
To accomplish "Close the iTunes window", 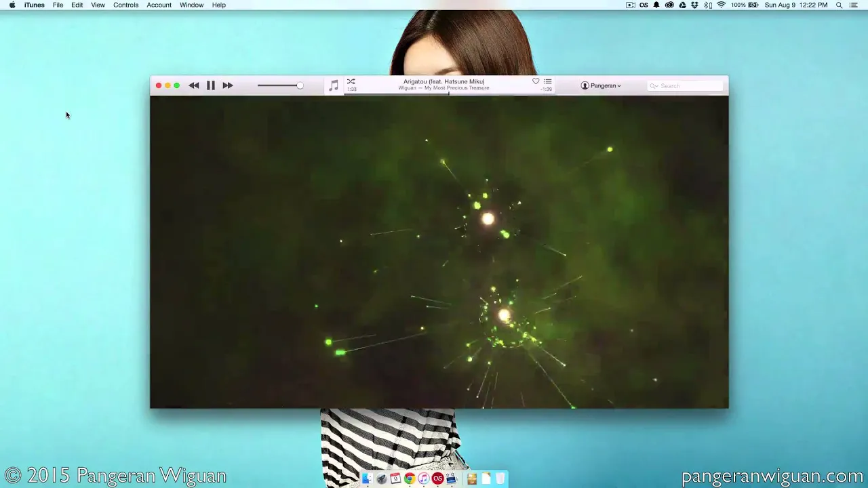I will (x=159, y=85).
